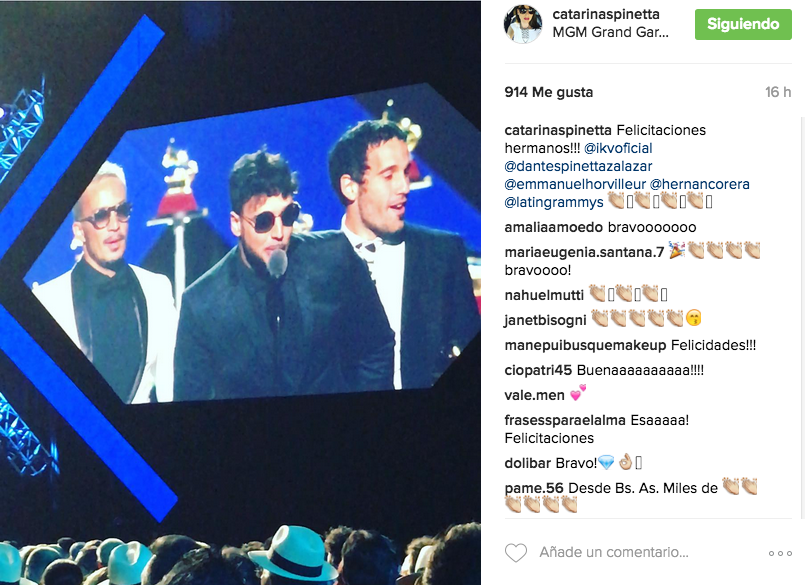Open mariaeugenia.santana.7 commenter profile

coord(584,252)
